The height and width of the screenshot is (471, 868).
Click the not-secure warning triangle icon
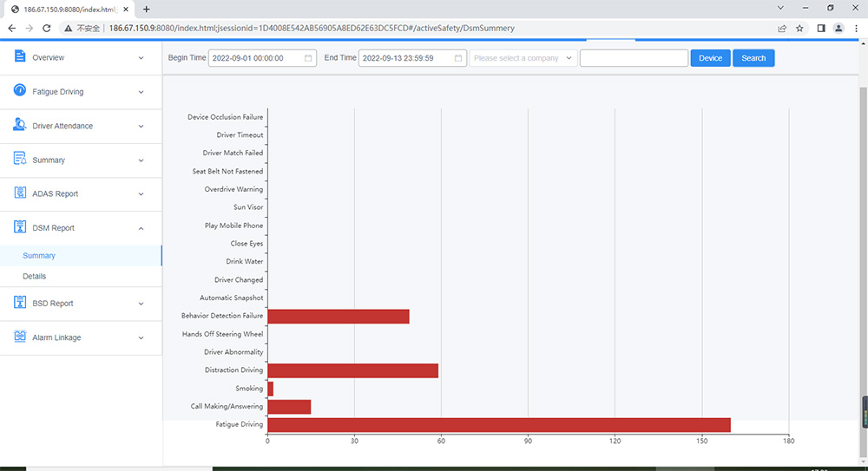68,29
